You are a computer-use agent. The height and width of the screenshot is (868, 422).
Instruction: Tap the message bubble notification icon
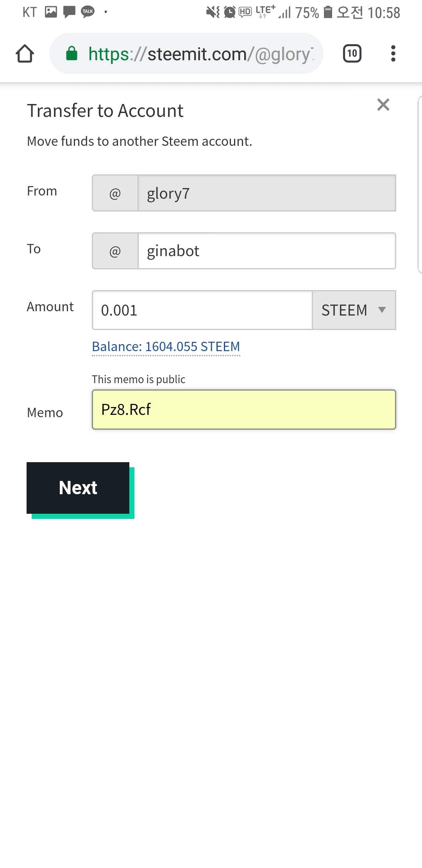point(69,12)
